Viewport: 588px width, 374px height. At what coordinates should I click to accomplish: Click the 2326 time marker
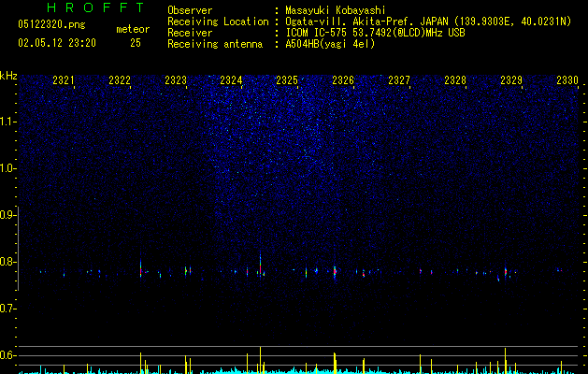click(x=343, y=79)
